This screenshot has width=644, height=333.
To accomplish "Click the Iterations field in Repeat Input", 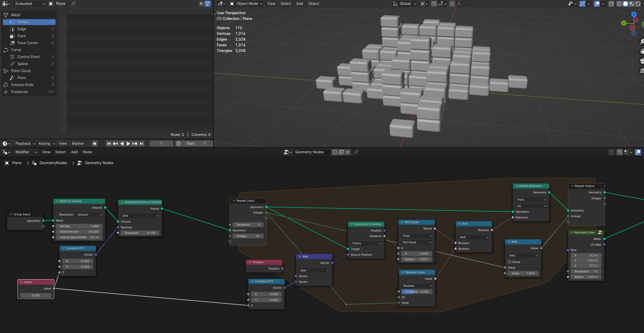I will pyautogui.click(x=248, y=225).
